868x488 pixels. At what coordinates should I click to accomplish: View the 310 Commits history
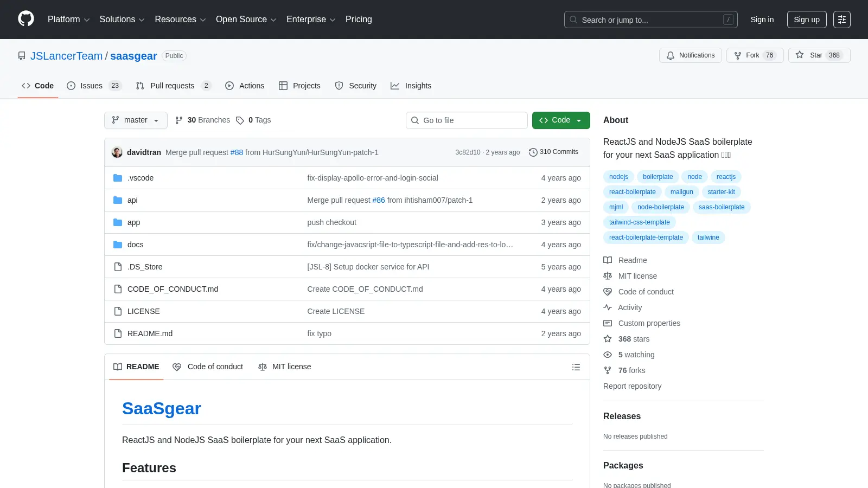point(553,152)
